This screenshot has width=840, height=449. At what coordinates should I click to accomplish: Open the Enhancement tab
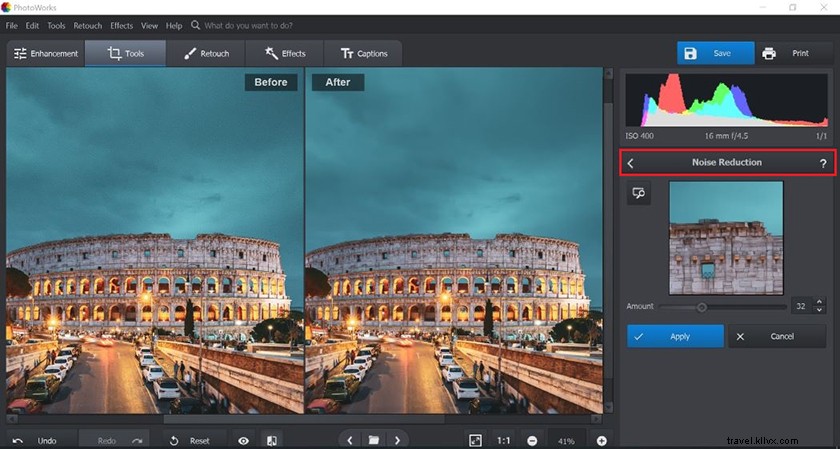coord(46,54)
